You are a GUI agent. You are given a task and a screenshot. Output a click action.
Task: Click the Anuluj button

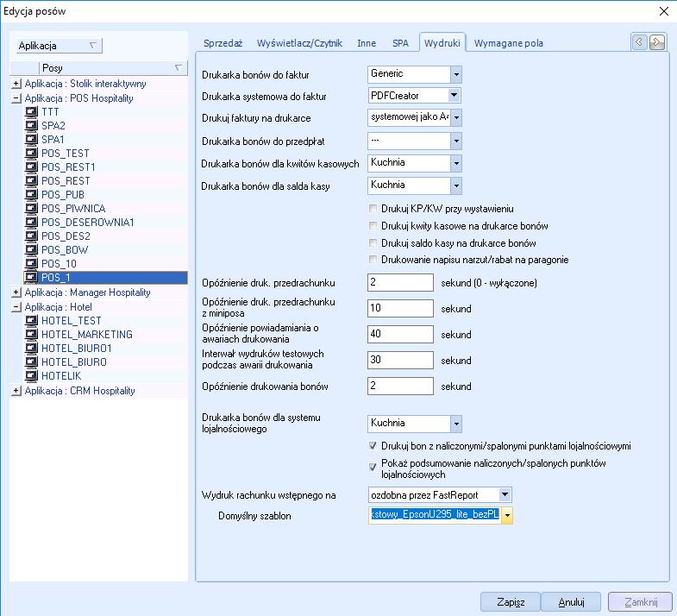click(571, 601)
